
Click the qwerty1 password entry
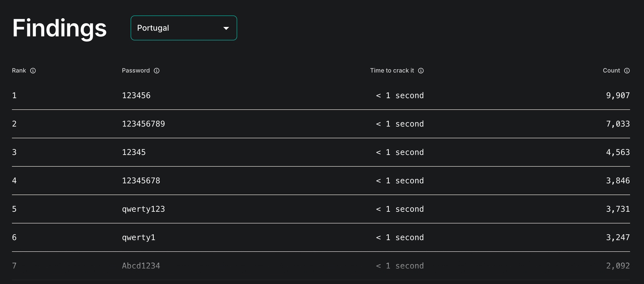pyautogui.click(x=138, y=238)
